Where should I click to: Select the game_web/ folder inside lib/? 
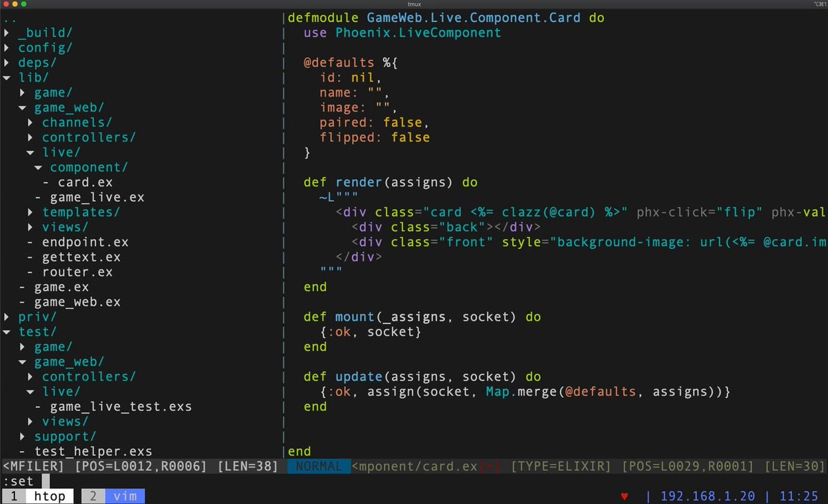[x=69, y=108]
